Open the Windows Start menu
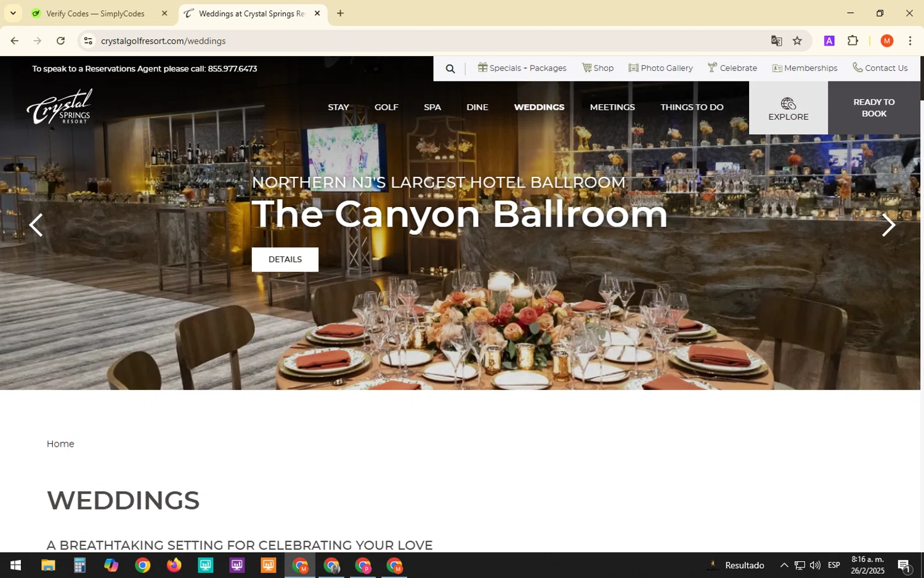Screen dimensions: 924x578 15,565
